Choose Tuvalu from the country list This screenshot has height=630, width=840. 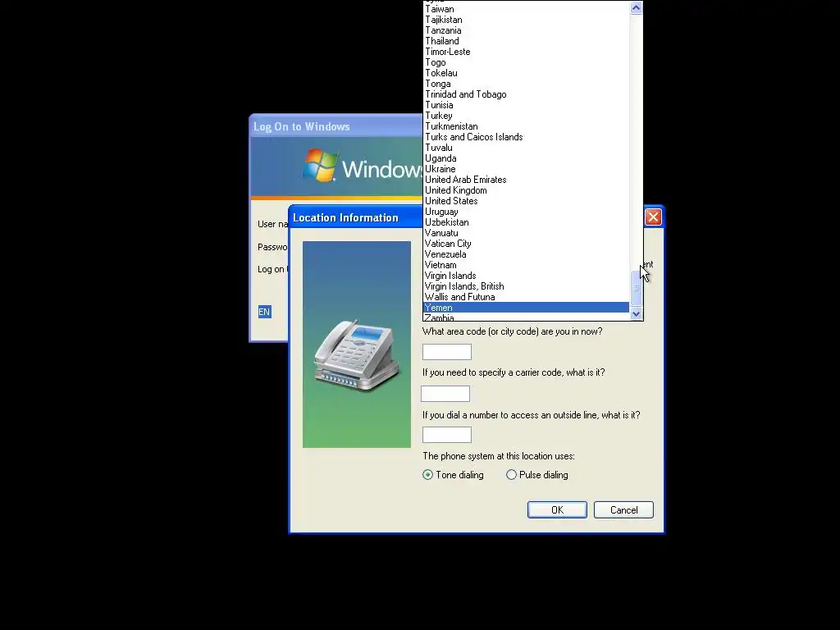(x=526, y=148)
